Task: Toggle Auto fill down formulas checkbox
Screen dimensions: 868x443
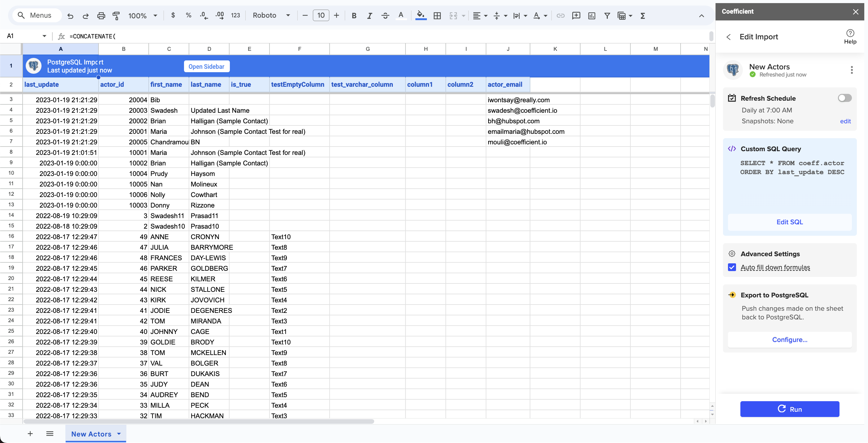Action: point(731,267)
